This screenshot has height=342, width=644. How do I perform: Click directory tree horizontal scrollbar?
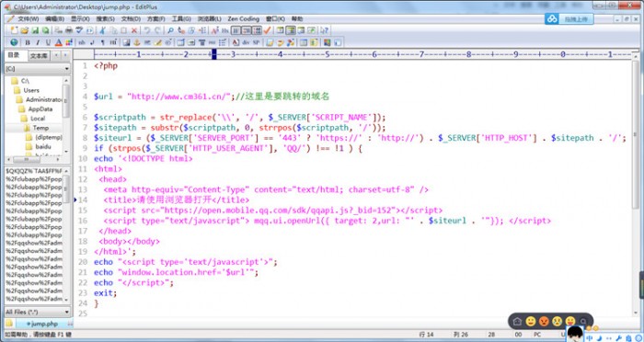[x=34, y=159]
